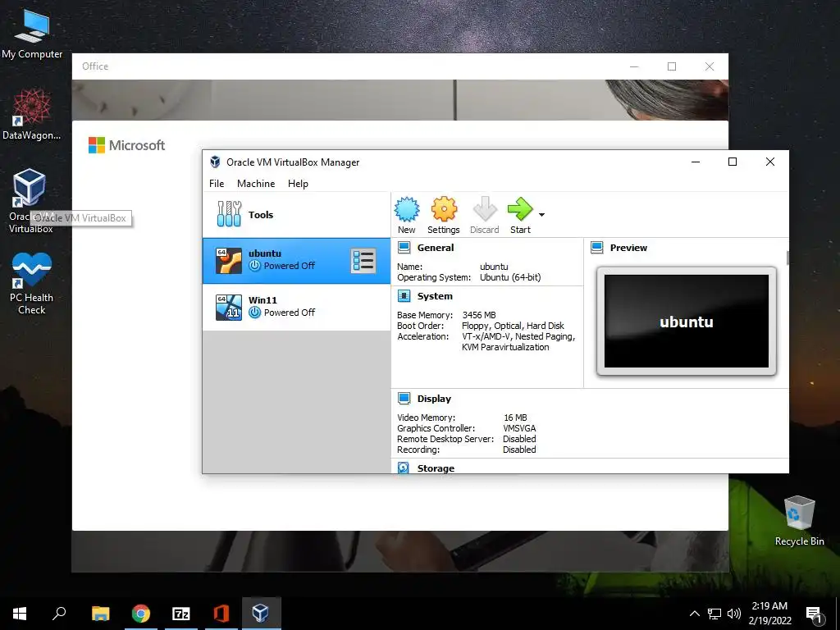Viewport: 840px width, 630px height.
Task: Click the details pane vertical scrollbar
Action: pyautogui.click(x=787, y=258)
